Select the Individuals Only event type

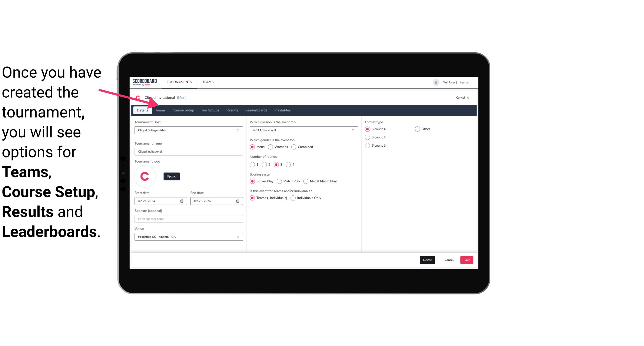[x=293, y=198]
